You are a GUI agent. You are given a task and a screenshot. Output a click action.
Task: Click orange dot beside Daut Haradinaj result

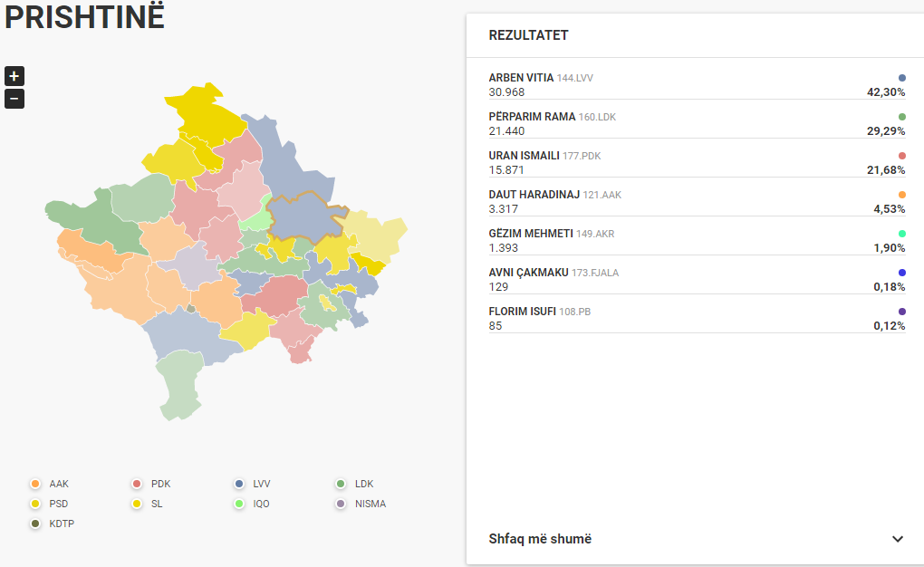coord(901,195)
